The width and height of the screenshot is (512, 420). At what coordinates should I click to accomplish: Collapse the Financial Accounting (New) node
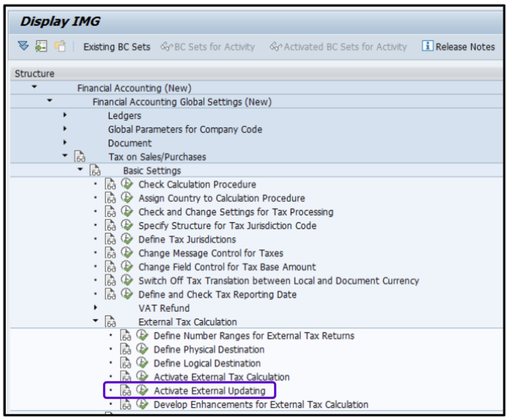pos(34,87)
